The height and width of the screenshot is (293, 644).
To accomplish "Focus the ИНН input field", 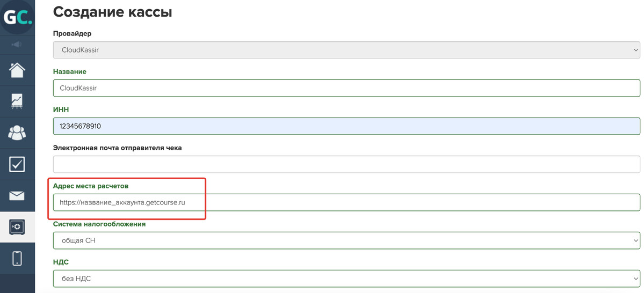I will coord(346,126).
